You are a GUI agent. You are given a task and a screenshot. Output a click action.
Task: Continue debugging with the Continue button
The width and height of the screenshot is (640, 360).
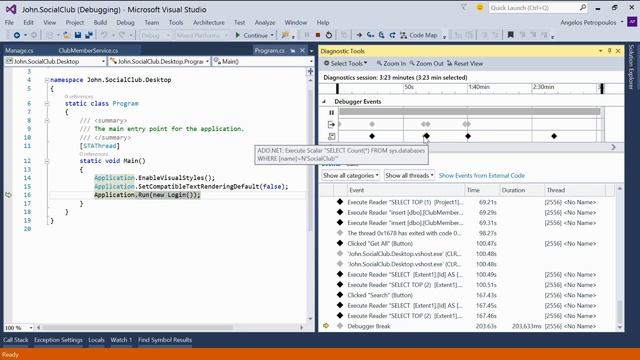pos(251,36)
